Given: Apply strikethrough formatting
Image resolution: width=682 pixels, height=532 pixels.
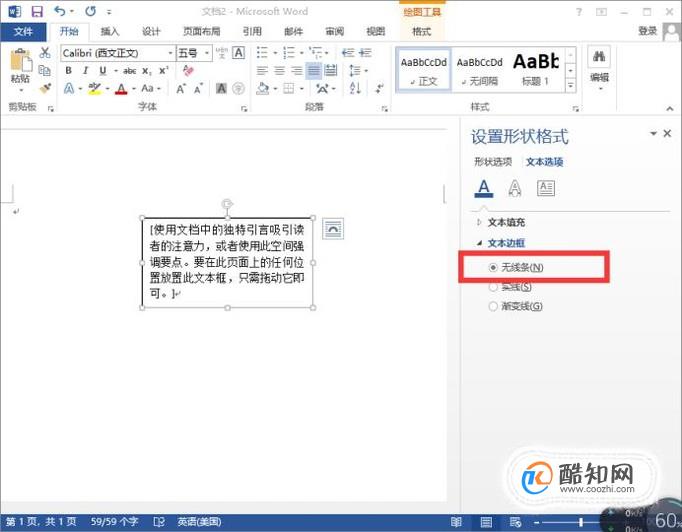Looking at the screenshot, I should point(129,70).
